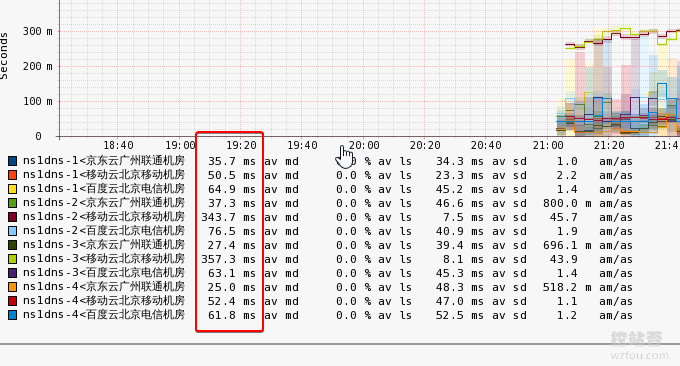680x366 pixels.
Task: Click the 100 m y-axis label
Action: [x=38, y=101]
